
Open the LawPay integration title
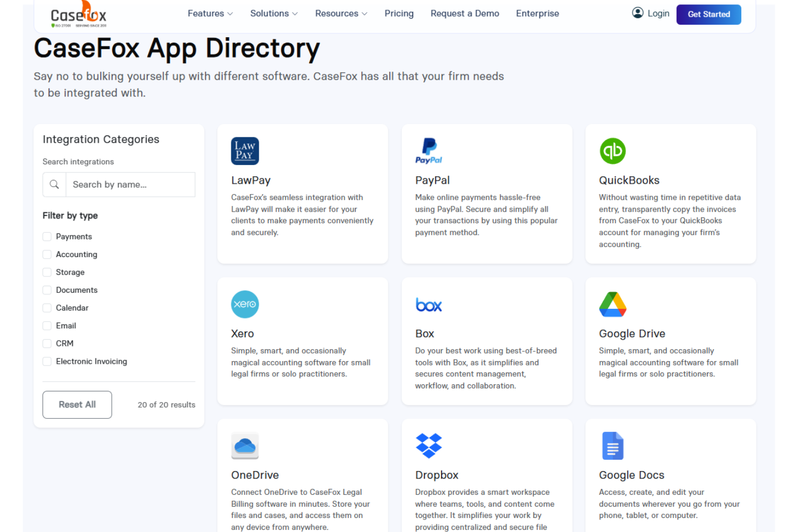(x=251, y=181)
